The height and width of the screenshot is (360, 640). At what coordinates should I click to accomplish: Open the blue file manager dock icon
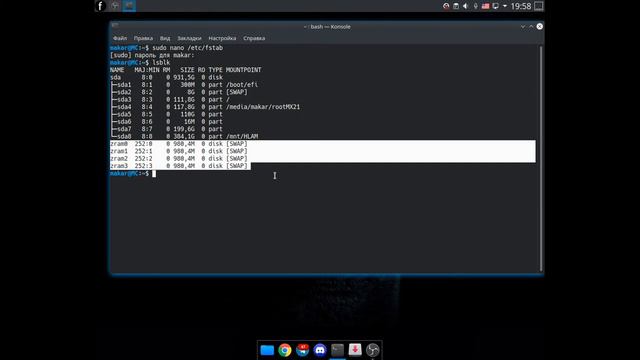267,350
